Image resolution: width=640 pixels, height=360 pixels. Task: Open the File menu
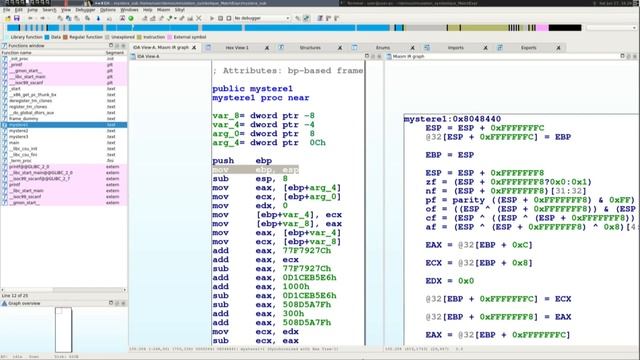7,10
